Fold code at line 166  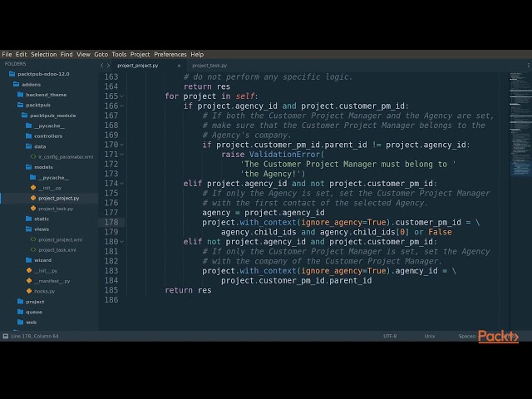point(122,106)
